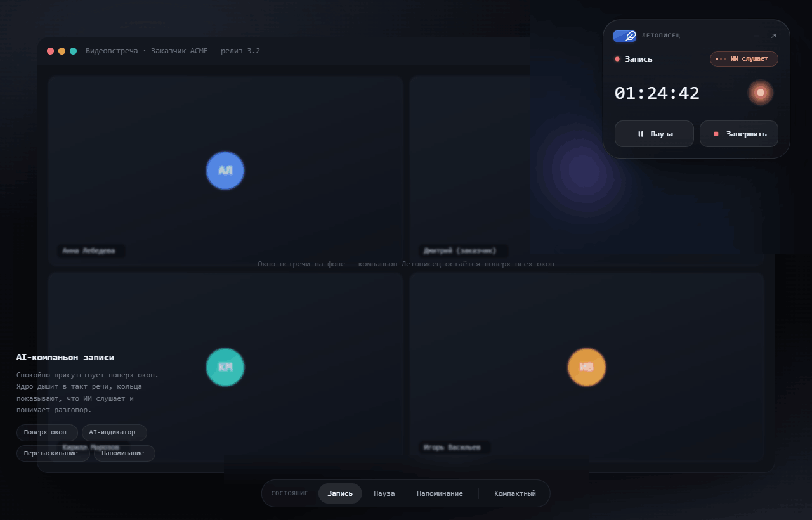Viewport: 812px width, 520px height.
Task: Pause recording with Пауза button
Action: pos(654,134)
